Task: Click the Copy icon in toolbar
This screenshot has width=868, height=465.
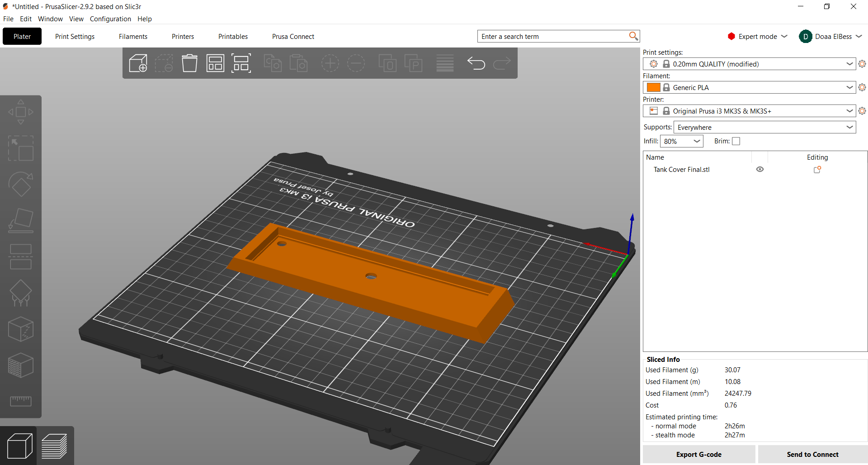Action: 273,63
